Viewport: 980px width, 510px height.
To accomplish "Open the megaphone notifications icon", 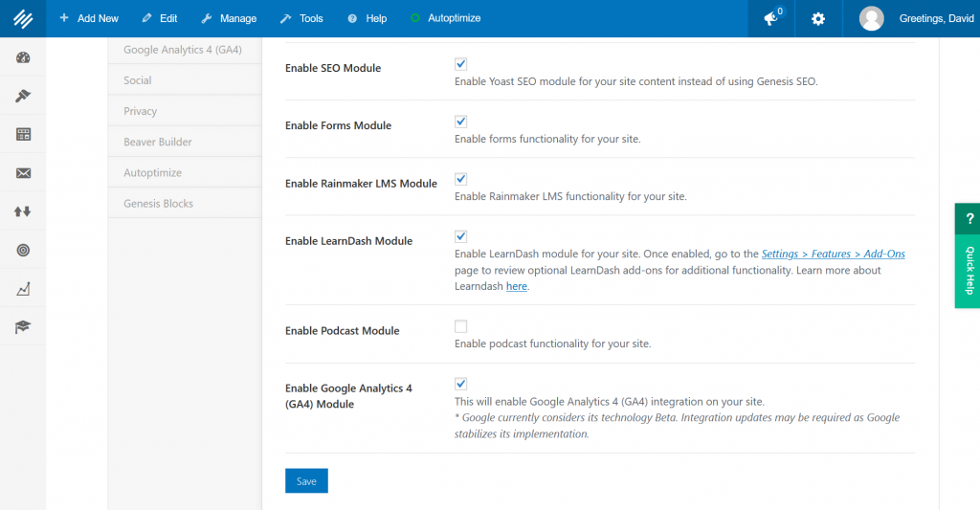I will tap(771, 18).
